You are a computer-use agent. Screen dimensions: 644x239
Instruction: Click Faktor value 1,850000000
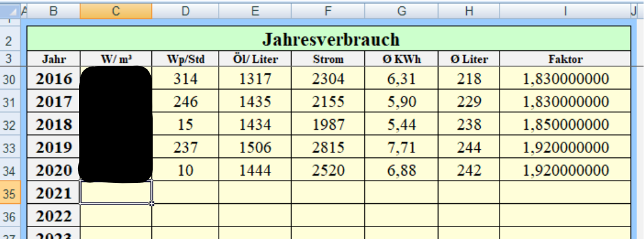565,124
